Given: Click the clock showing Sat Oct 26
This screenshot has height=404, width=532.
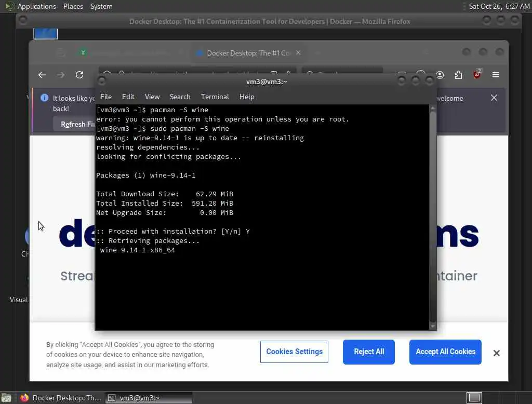Looking at the screenshot, I should tap(499, 6).
